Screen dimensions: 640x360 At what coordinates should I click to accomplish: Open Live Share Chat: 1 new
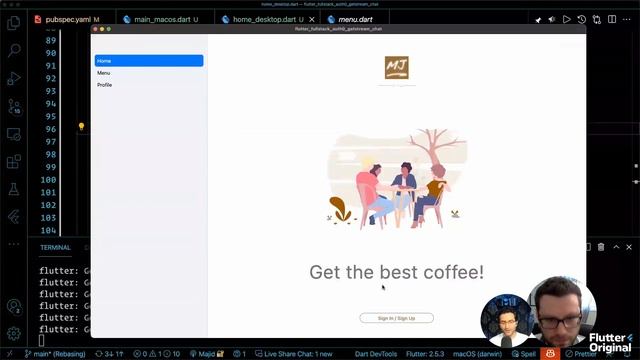[x=293, y=354]
